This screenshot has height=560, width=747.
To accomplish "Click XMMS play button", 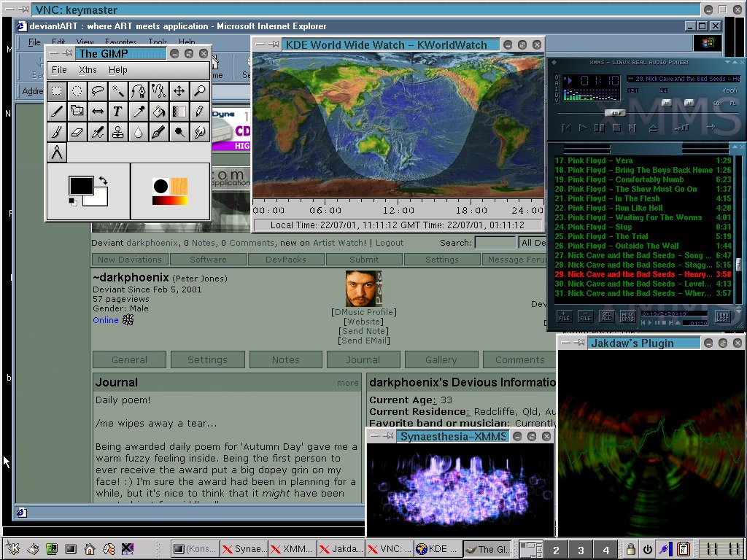I will (x=583, y=128).
